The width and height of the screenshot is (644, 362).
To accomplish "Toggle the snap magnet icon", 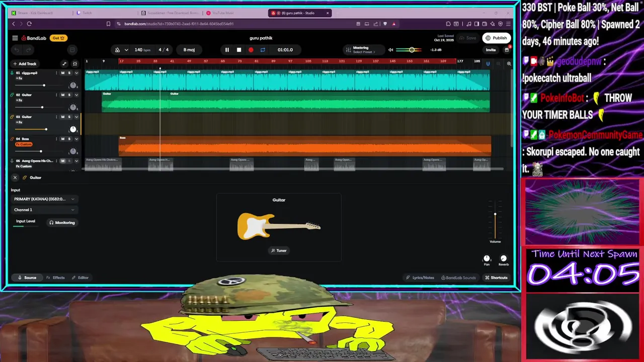I will point(488,63).
